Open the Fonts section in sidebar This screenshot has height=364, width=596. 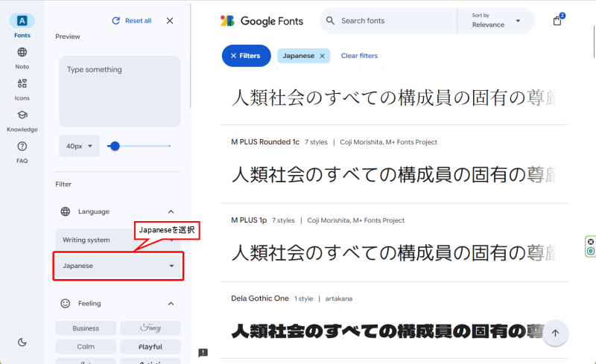(x=22, y=25)
